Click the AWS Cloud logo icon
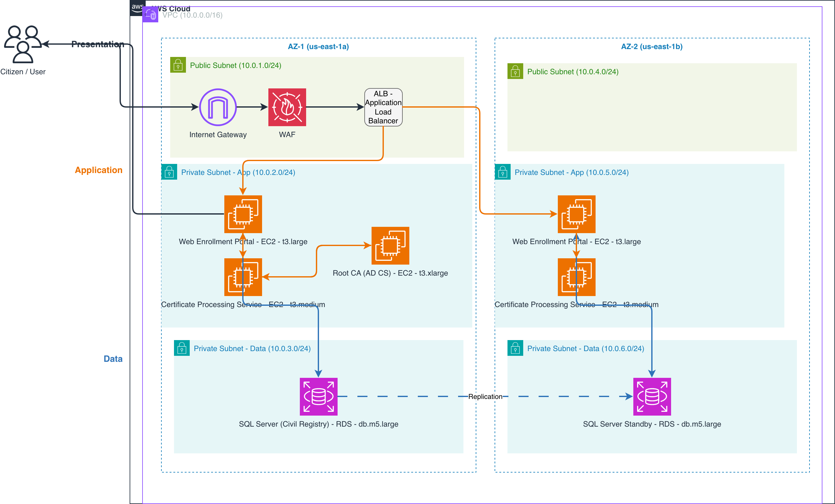This screenshot has width=835, height=504. tap(137, 8)
